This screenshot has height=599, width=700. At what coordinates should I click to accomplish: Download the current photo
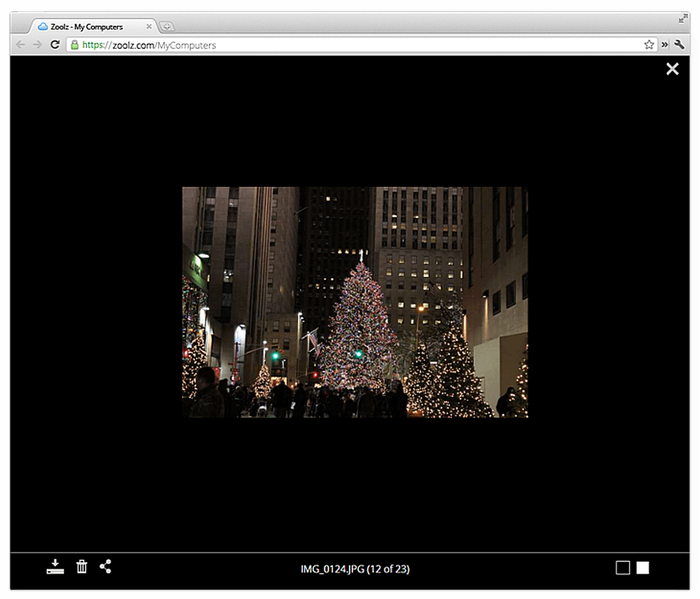point(55,566)
